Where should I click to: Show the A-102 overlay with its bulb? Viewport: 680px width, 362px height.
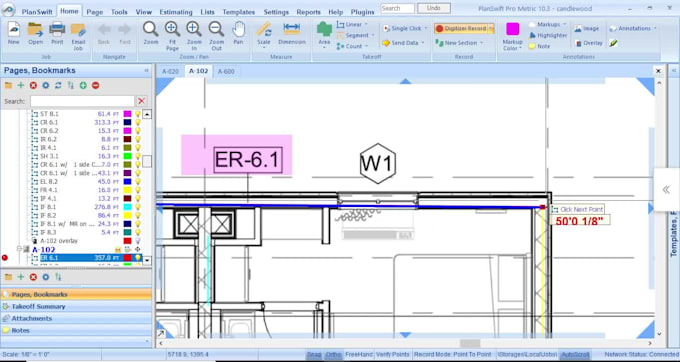(138, 241)
